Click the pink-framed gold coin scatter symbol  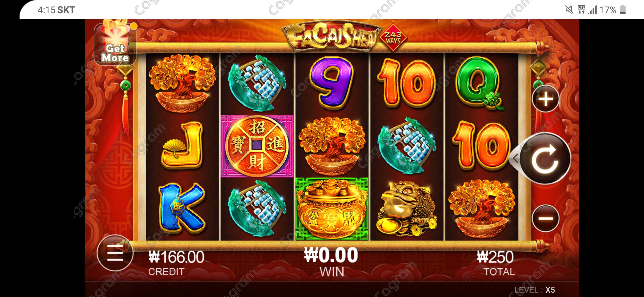pos(257,146)
